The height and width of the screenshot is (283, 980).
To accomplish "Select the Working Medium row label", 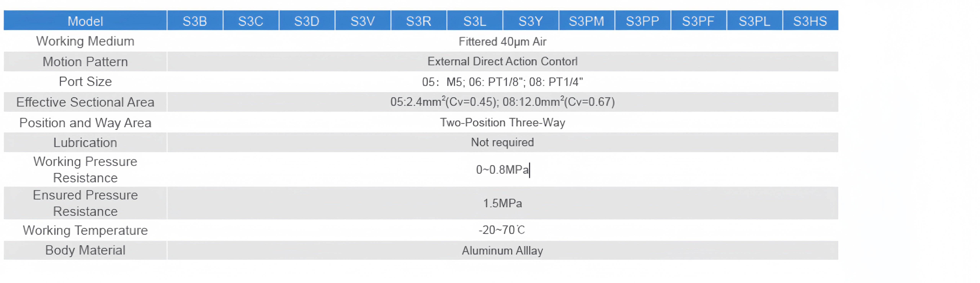I will point(85,41).
